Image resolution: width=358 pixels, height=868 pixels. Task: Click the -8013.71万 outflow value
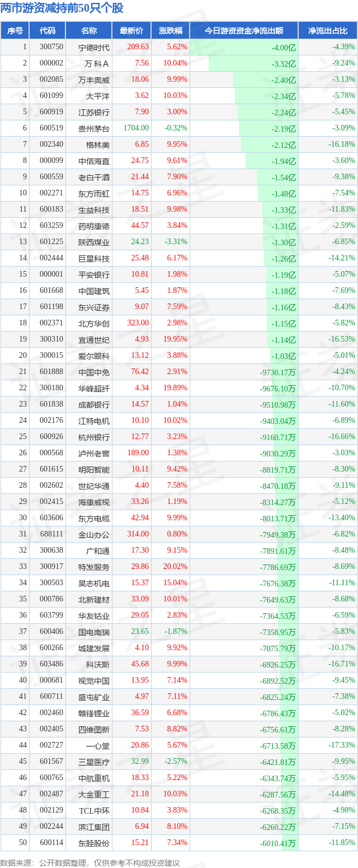tap(278, 519)
